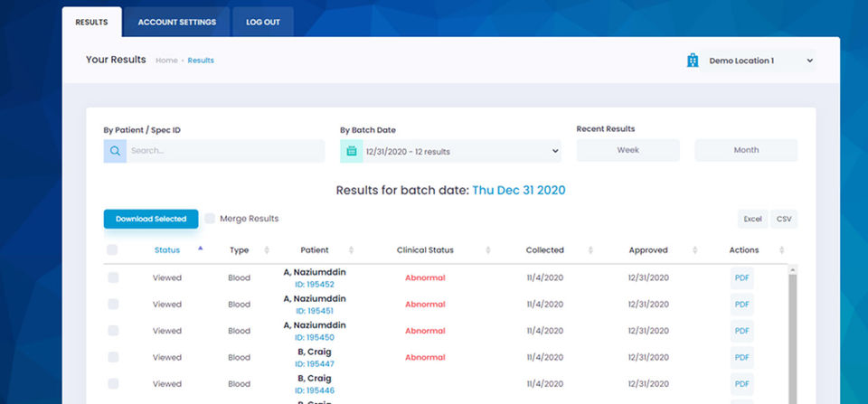Tick the select-all checkbox in header
The width and height of the screenshot is (868, 404).
112,250
